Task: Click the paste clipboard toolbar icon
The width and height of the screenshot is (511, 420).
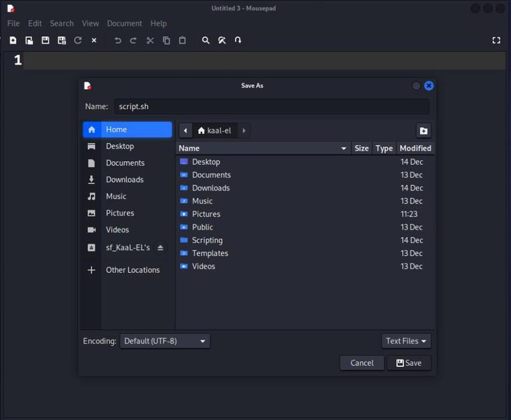Action: [182, 40]
